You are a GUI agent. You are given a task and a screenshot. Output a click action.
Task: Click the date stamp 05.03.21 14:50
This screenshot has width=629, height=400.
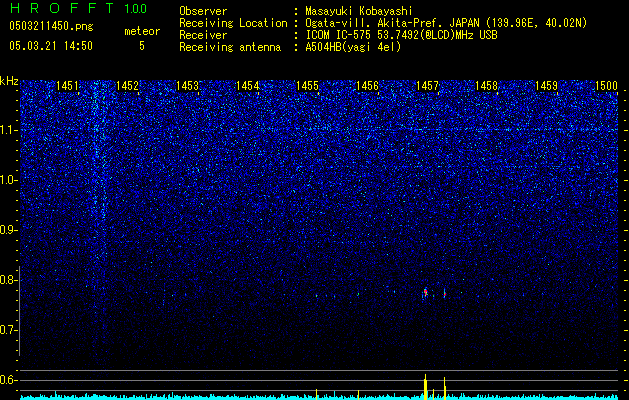click(51, 46)
